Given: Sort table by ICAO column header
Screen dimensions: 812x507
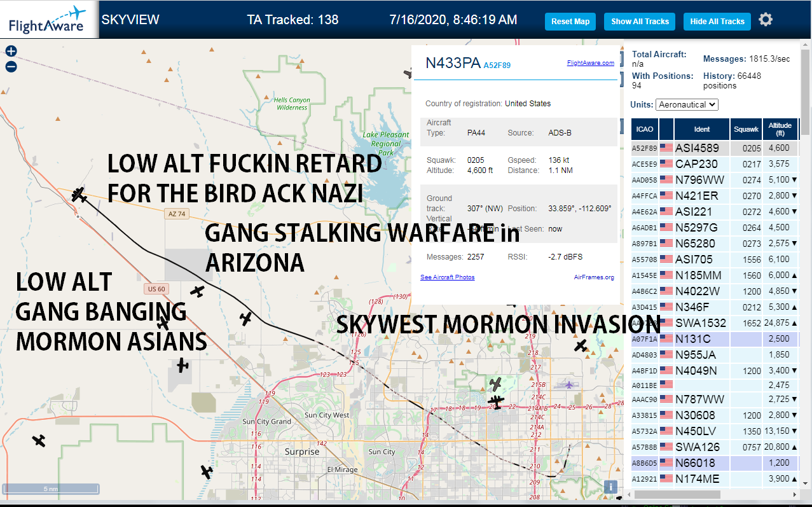Looking at the screenshot, I should 645,129.
